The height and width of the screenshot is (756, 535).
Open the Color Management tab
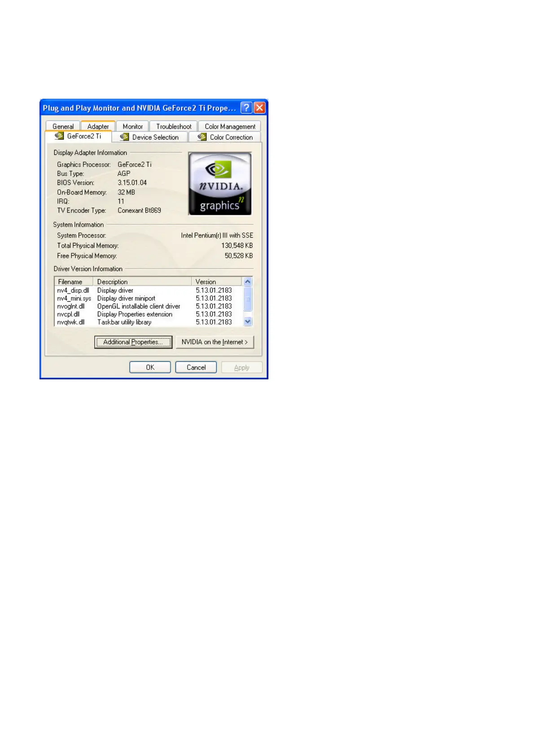tap(230, 126)
